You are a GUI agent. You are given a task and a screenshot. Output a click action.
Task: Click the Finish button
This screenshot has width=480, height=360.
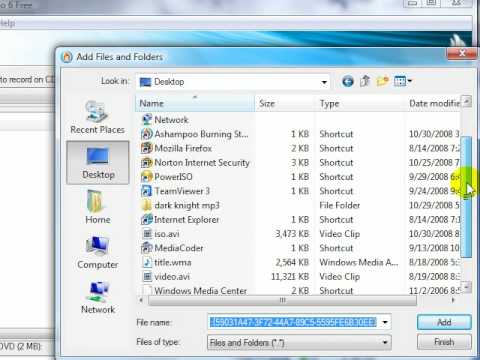tap(444, 342)
